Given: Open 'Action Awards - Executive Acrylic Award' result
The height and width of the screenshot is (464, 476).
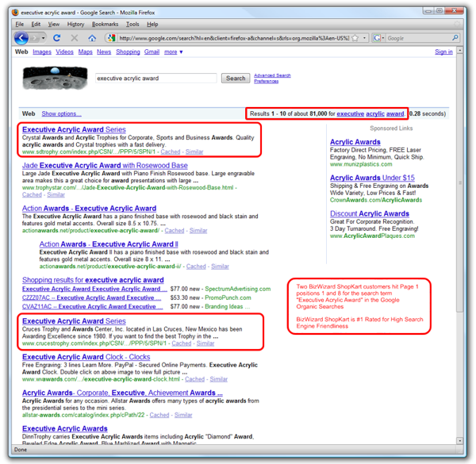Looking at the screenshot, I should pyautogui.click(x=89, y=209).
